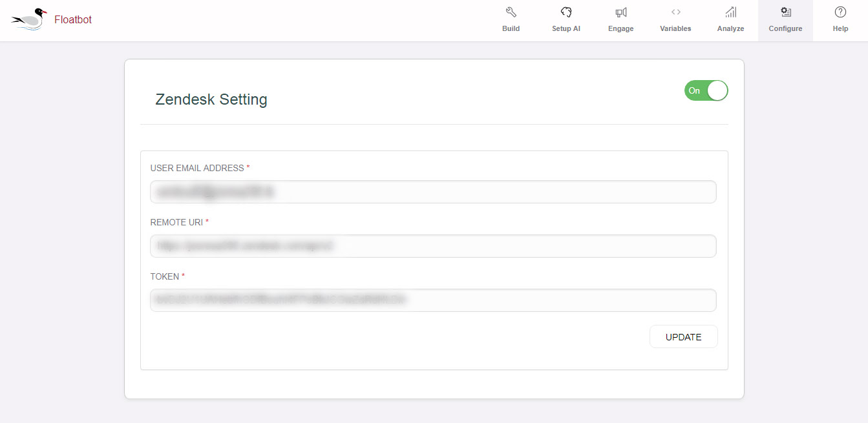Click the Configure gear icon
The height and width of the screenshot is (423, 868).
[x=785, y=12]
